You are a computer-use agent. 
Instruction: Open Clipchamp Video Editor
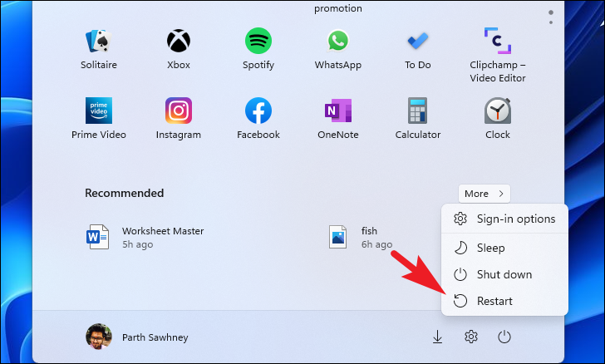[x=497, y=55]
